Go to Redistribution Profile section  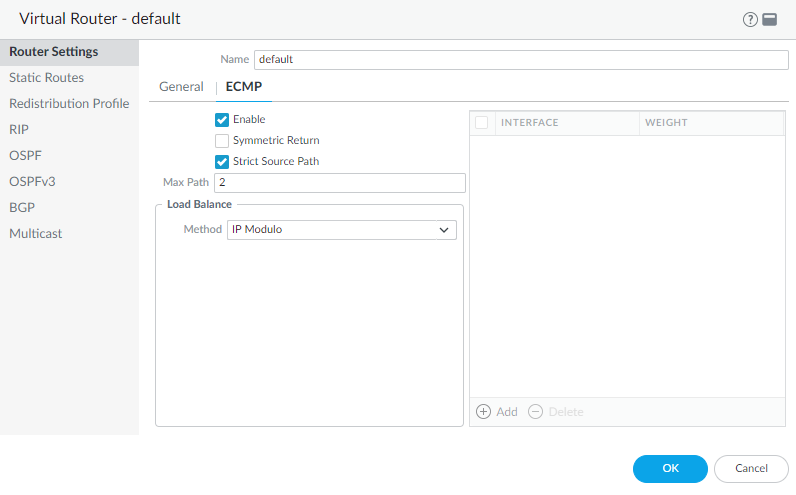point(69,103)
